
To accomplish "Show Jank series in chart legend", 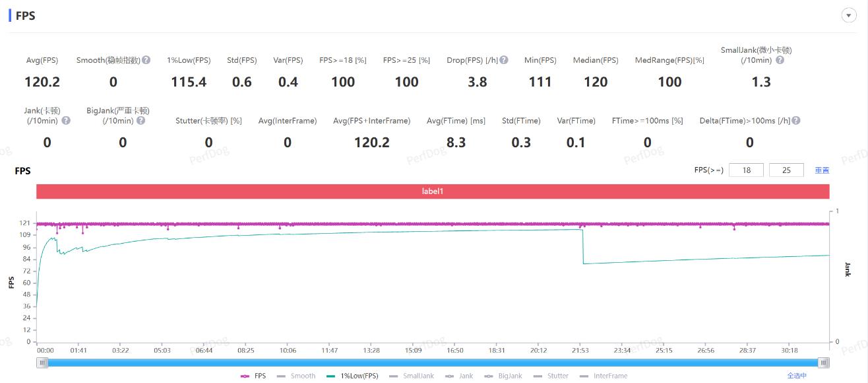I will (459, 376).
